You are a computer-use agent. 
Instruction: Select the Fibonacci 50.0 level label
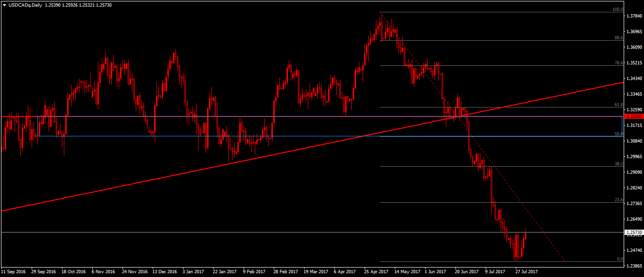(x=618, y=134)
